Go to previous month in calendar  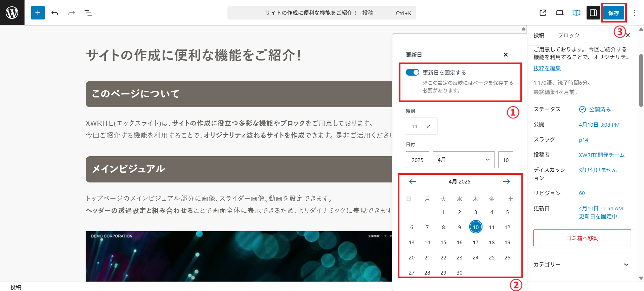413,181
